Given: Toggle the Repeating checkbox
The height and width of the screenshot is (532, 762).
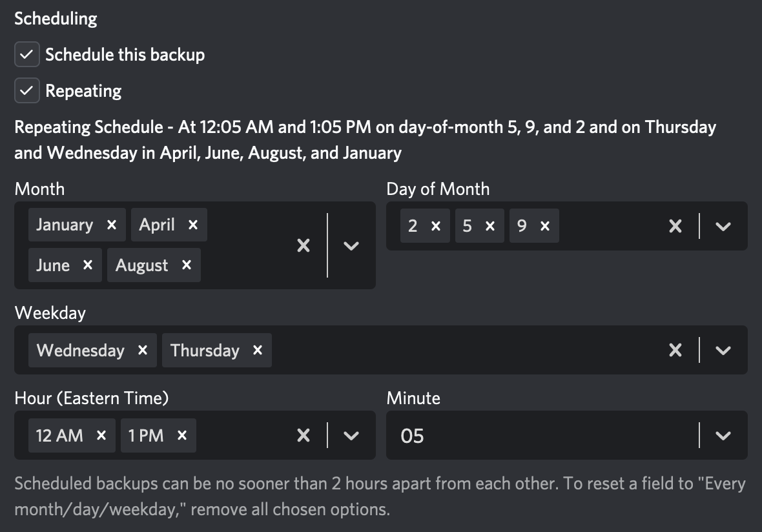Looking at the screenshot, I should 26,90.
